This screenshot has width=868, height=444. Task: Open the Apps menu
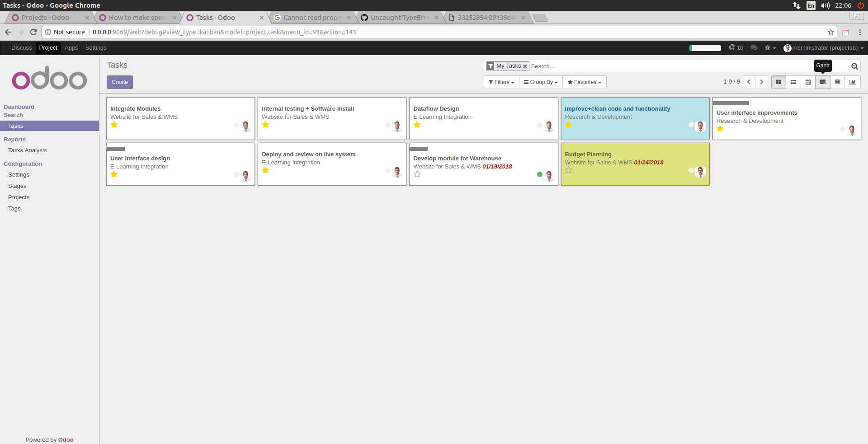tap(71, 48)
